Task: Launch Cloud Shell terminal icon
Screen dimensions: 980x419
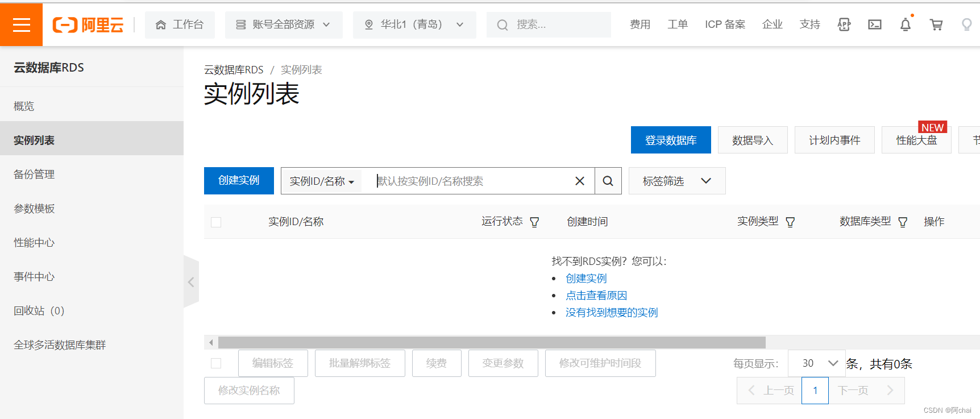Action: pos(875,24)
